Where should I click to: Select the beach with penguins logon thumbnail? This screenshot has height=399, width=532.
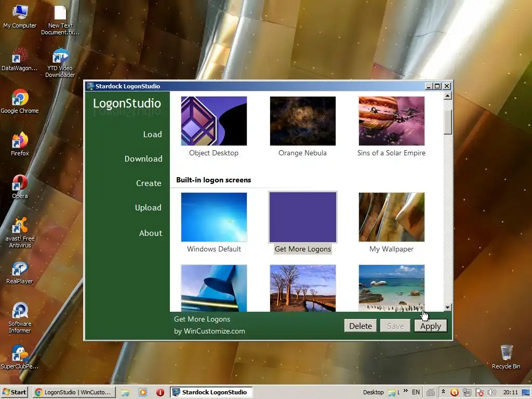click(x=392, y=288)
